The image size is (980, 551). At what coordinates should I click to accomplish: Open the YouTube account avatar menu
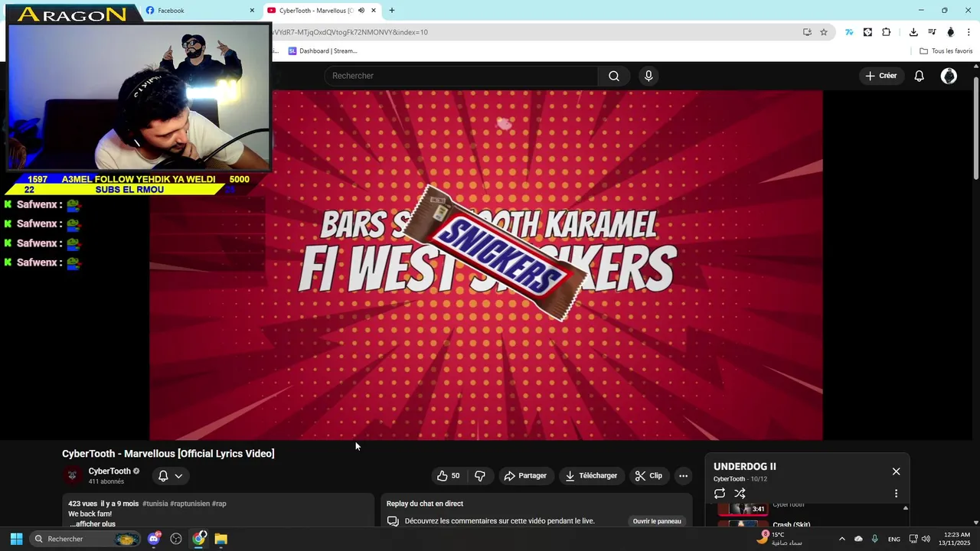[x=949, y=76]
